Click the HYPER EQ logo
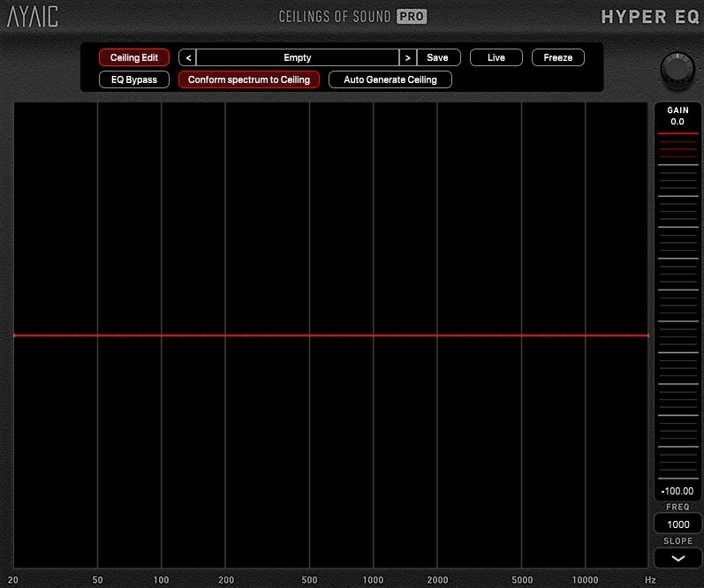 pyautogui.click(x=650, y=17)
